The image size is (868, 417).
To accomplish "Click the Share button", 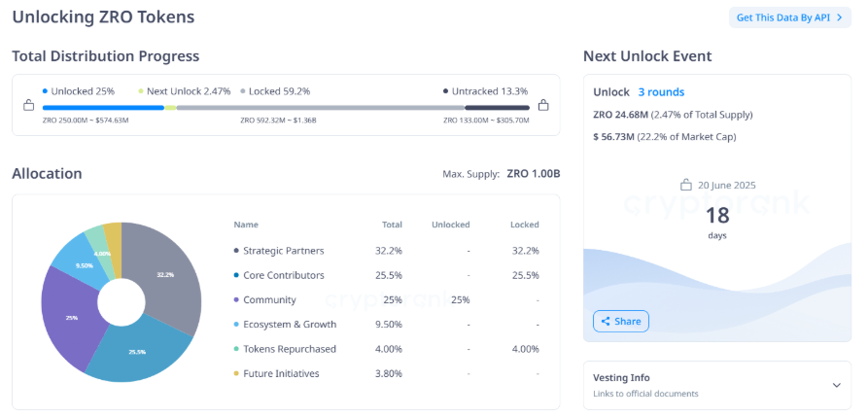I will (x=620, y=321).
